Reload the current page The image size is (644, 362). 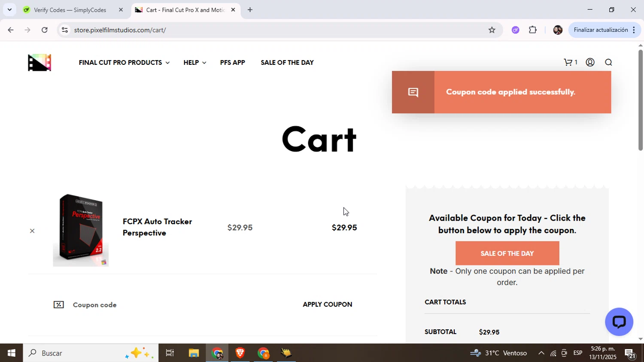(x=45, y=30)
